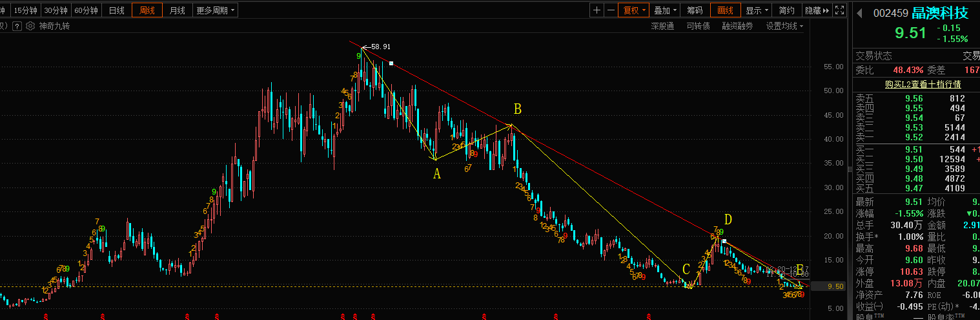This screenshot has height=320, width=980.
Task: Click 购买L2查看十档行情 link
Action: 923,84
